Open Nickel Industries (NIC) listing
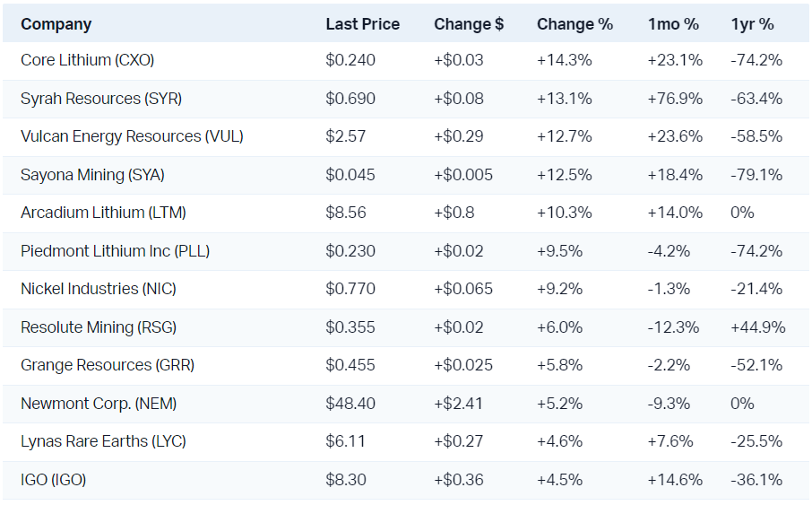 tap(99, 289)
